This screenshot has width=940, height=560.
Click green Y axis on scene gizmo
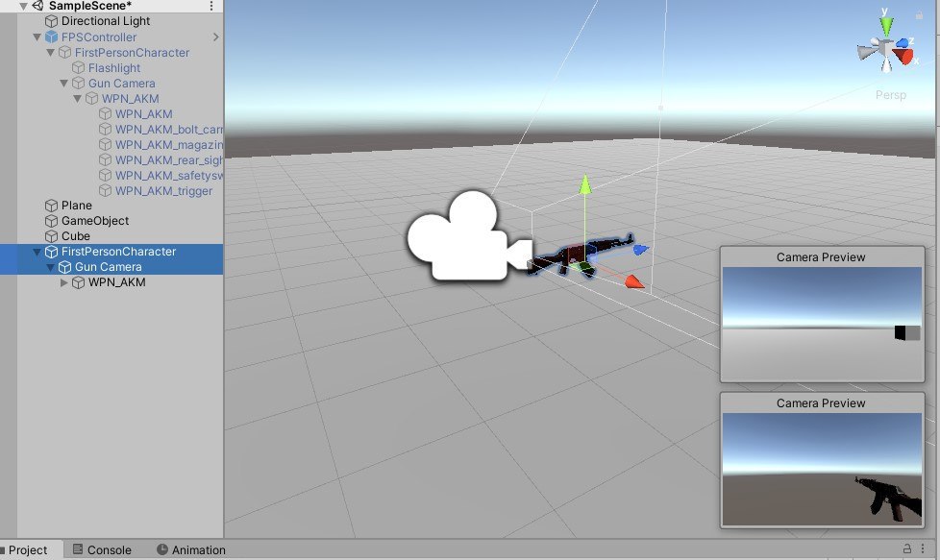coord(886,25)
